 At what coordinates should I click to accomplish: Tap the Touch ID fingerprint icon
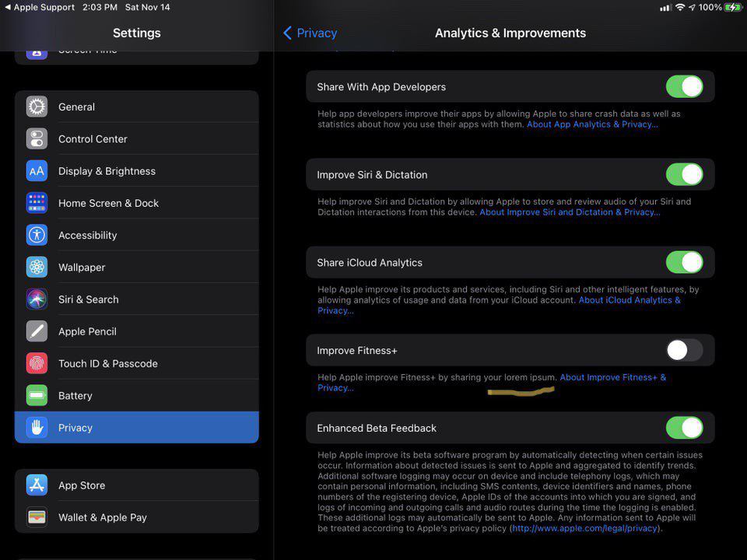coord(37,363)
